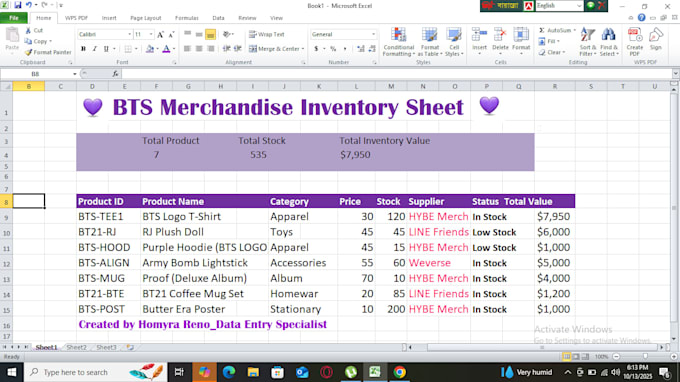Viewport: 680px width, 382px height.
Task: Click the Insert Function fx icon
Action: coord(115,74)
